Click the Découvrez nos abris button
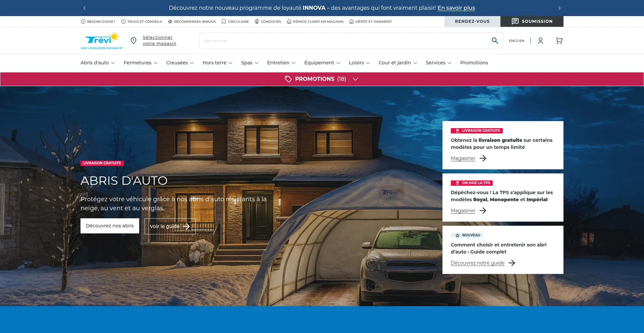644x333 pixels. click(x=110, y=226)
